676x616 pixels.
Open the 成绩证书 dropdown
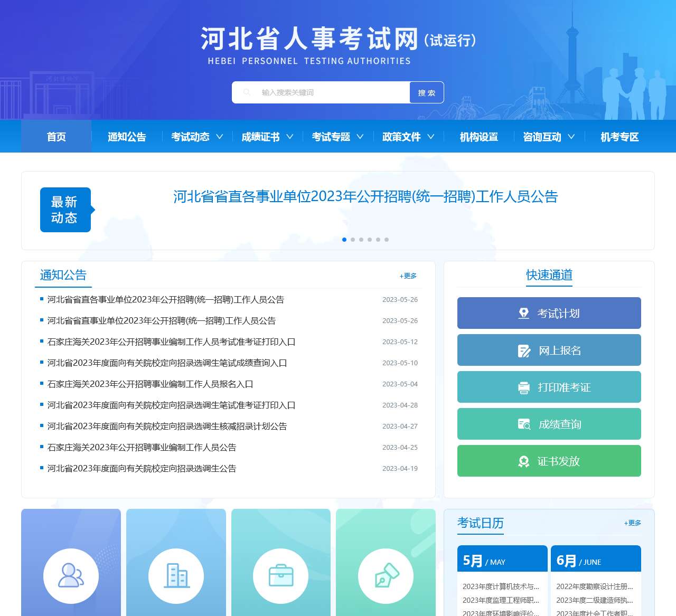pos(266,137)
